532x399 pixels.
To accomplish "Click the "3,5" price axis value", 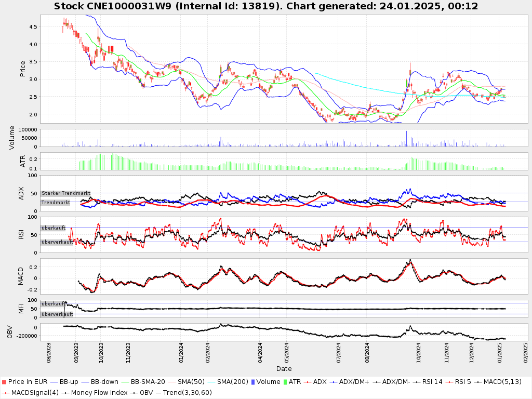I will [x=33, y=62].
